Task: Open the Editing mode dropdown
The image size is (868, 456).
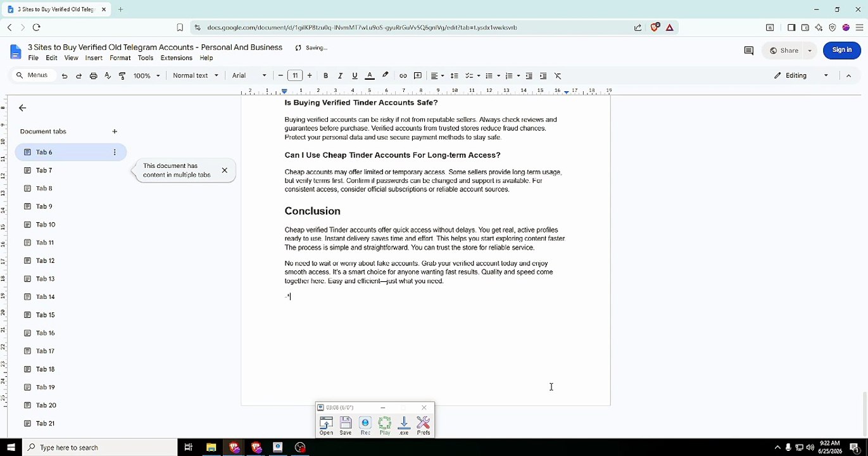Action: tap(801, 75)
